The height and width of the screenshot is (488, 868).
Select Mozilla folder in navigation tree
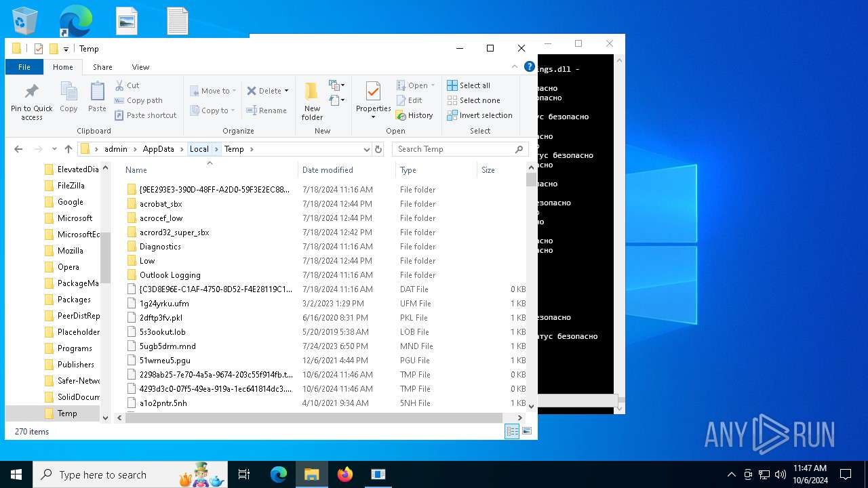pyautogui.click(x=71, y=251)
